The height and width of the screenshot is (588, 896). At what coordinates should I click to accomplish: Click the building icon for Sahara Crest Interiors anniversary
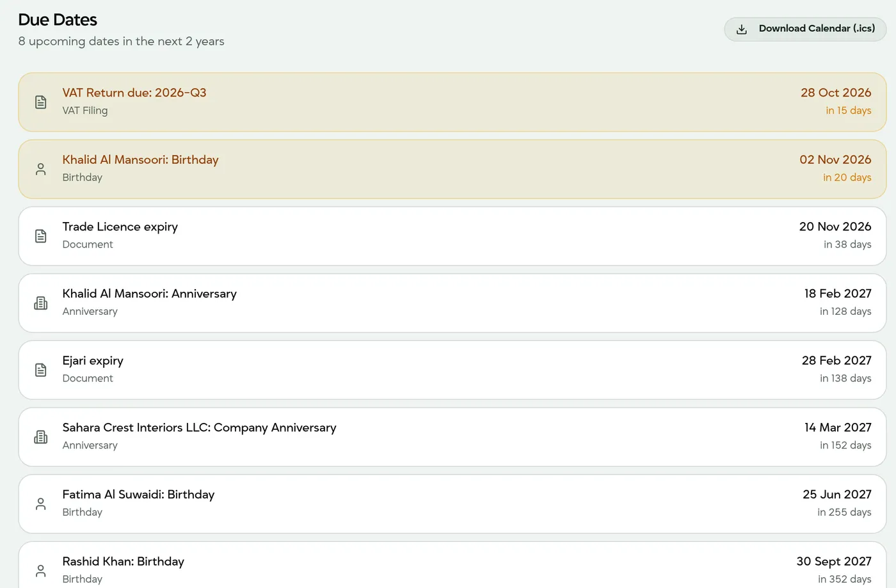(41, 437)
